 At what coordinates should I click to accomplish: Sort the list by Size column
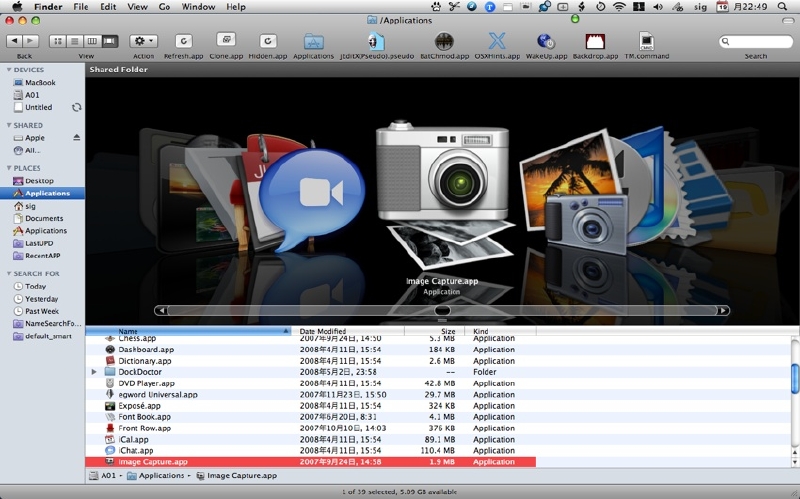(434, 331)
